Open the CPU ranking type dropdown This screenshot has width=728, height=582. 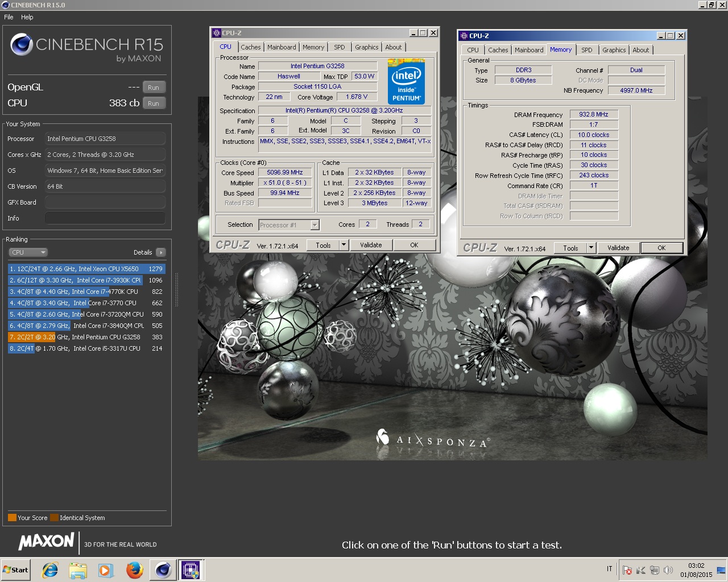pos(28,252)
